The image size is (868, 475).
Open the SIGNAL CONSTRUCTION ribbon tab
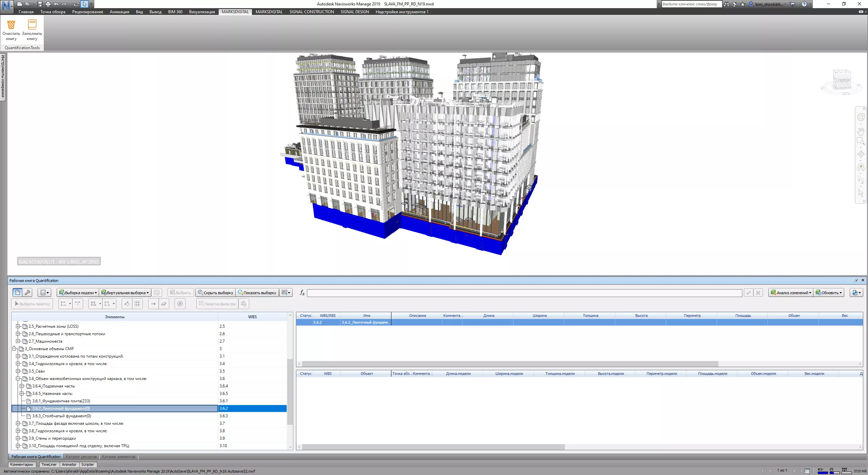coord(311,12)
